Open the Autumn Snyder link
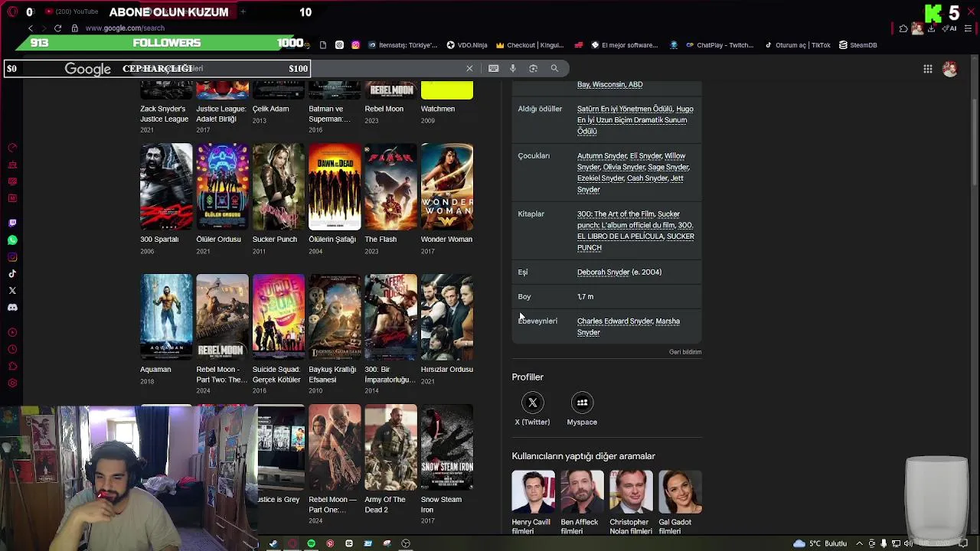Viewport: 980px width, 551px height. coord(602,156)
